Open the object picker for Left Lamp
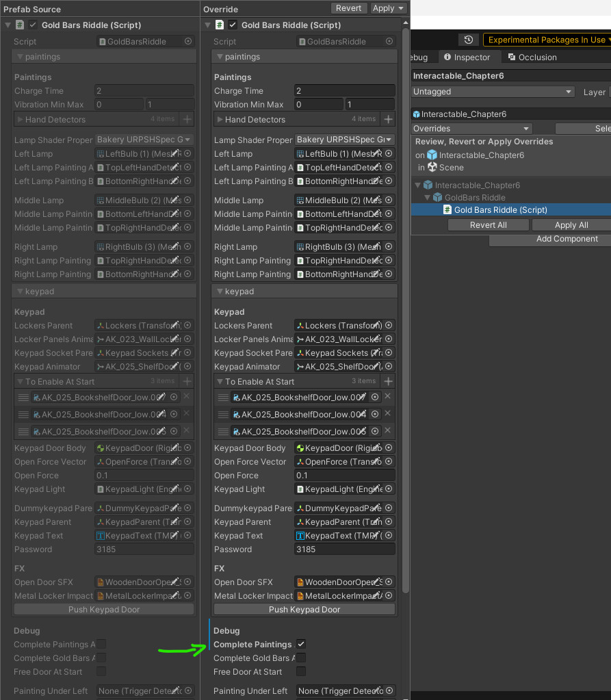The height and width of the screenshot is (700, 611). 389,153
